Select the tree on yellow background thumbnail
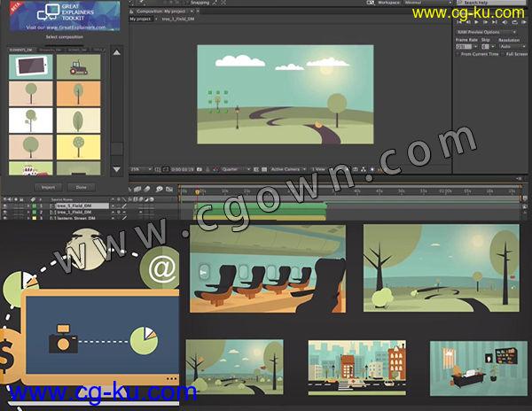This screenshot has height=411, width=532. (x=78, y=147)
